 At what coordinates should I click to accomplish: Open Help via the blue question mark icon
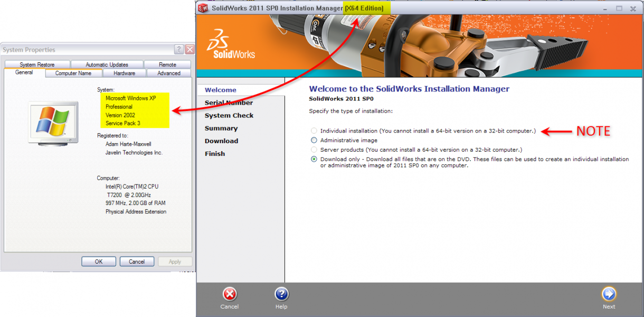pyautogui.click(x=281, y=294)
